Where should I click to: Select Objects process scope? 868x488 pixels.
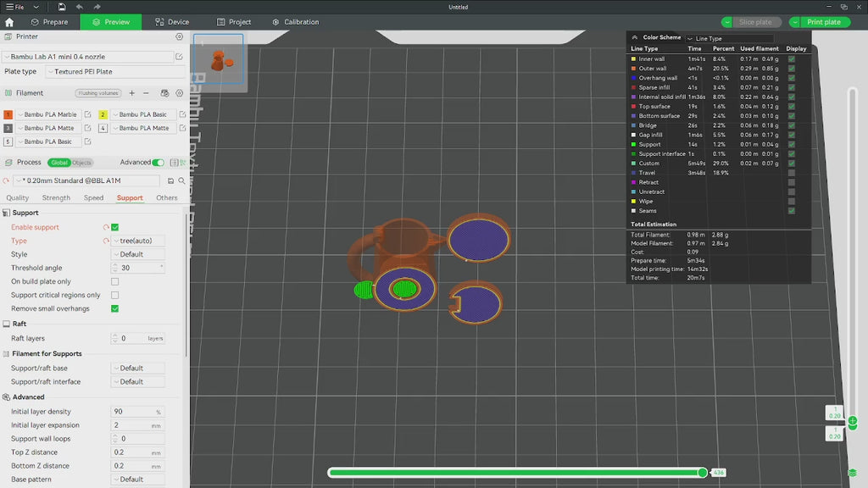point(81,163)
